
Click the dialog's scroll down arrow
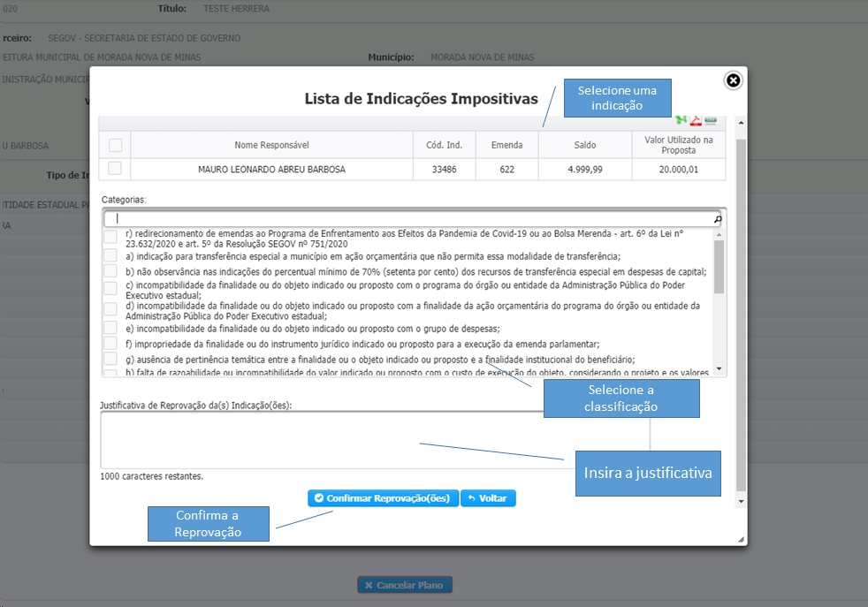tap(741, 501)
